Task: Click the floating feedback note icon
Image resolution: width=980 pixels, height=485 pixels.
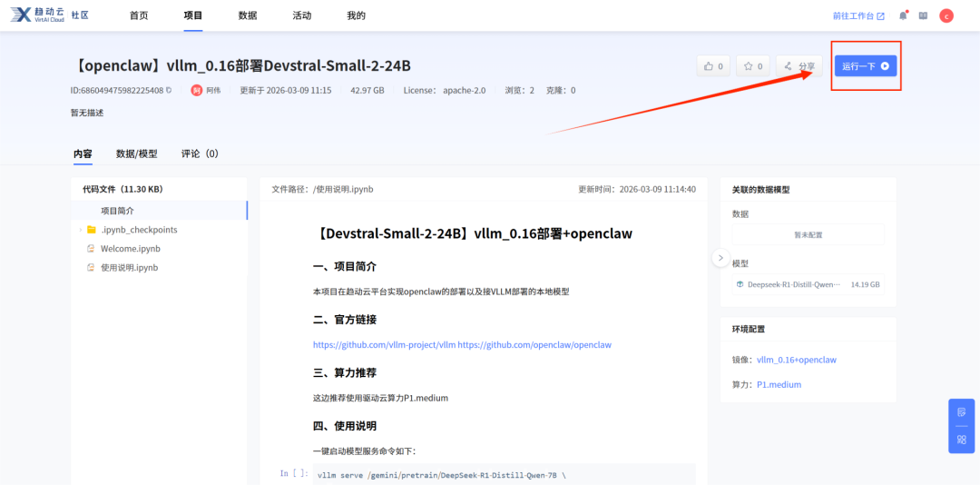Action: [961, 412]
